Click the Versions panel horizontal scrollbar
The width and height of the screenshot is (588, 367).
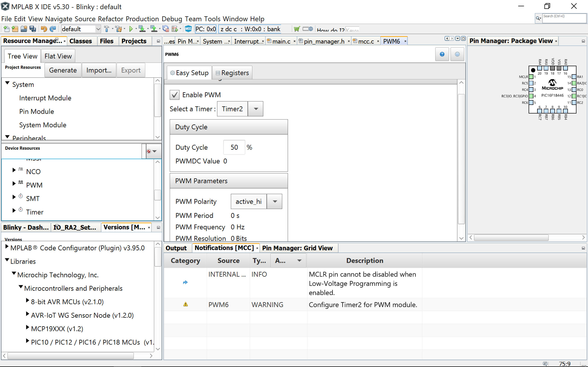71,356
